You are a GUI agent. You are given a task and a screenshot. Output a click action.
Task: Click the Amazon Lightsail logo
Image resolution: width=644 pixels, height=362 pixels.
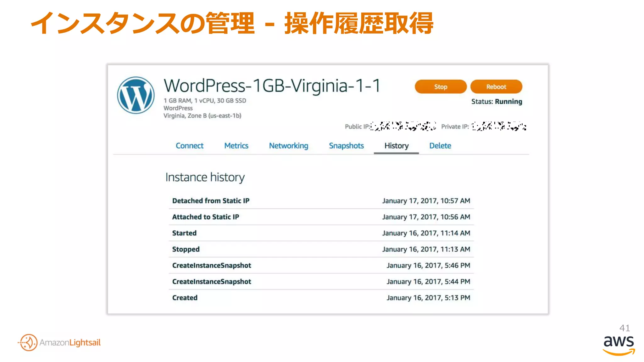[59, 342]
